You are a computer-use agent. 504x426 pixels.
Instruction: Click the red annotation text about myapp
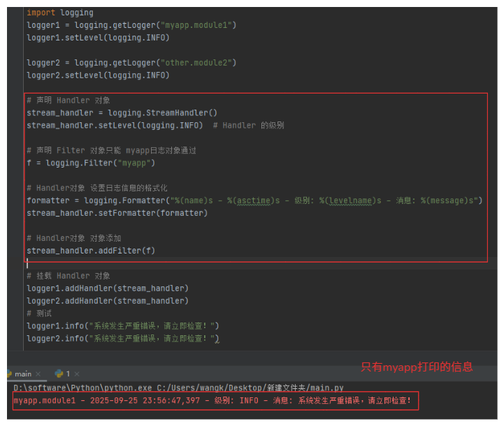(417, 367)
